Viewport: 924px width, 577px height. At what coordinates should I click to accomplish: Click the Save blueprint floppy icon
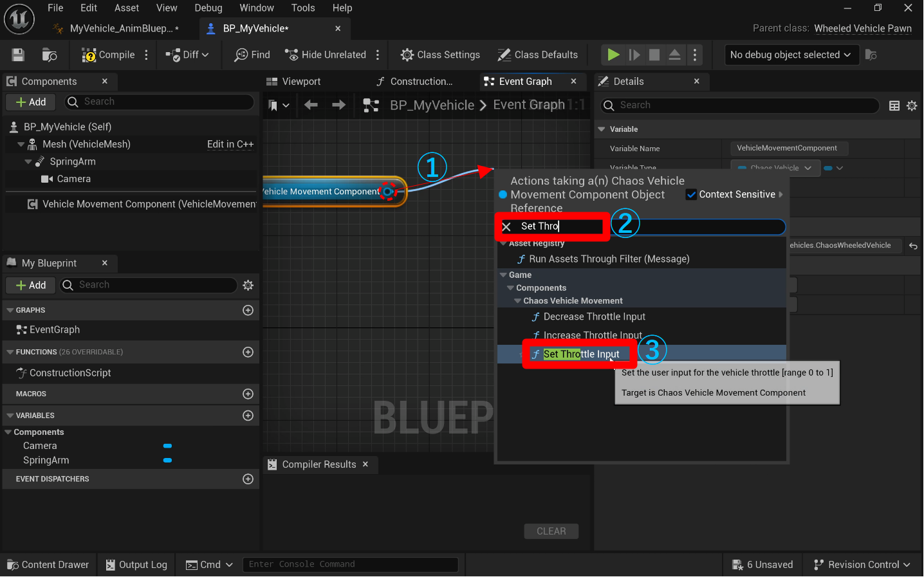click(x=18, y=55)
